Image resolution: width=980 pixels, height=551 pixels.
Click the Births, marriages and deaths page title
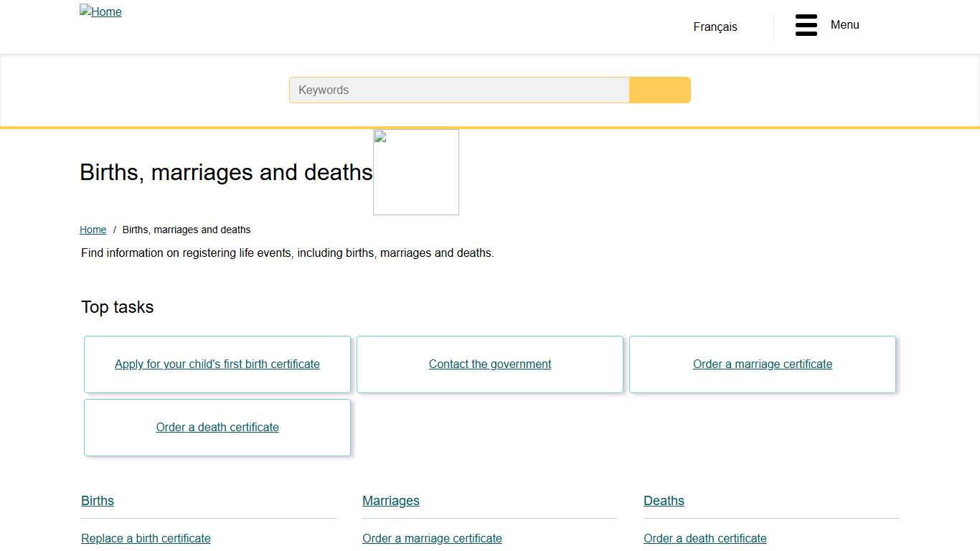pos(226,172)
